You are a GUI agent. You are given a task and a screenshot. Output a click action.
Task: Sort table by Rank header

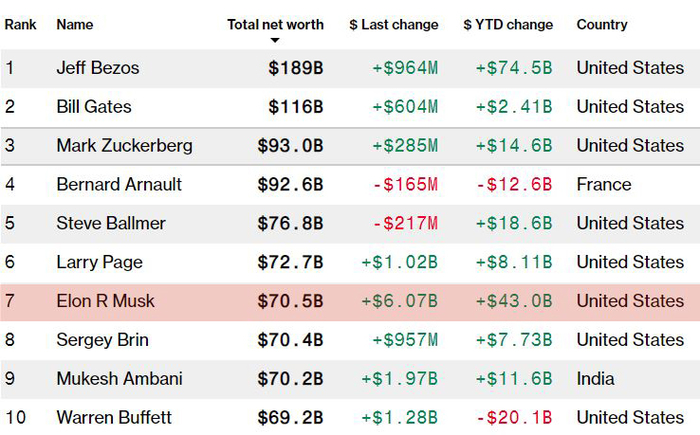(20, 24)
